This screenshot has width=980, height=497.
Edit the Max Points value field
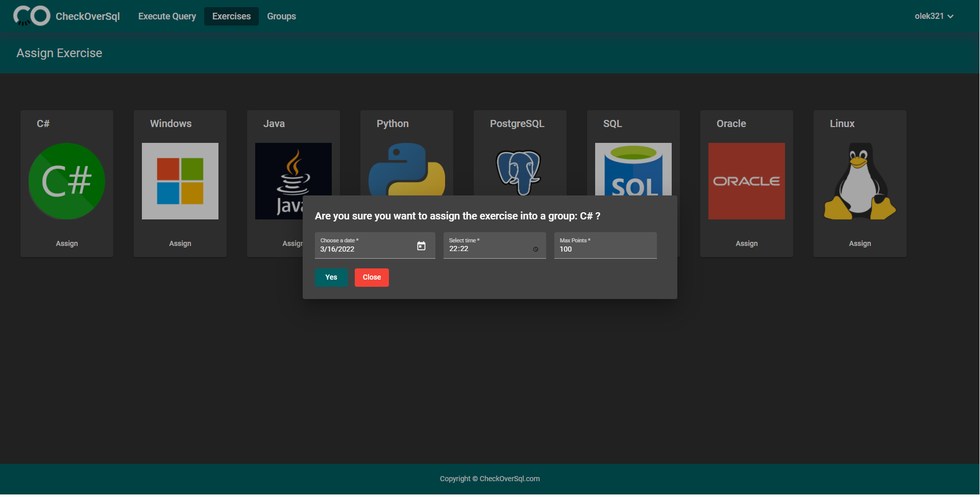pos(605,249)
